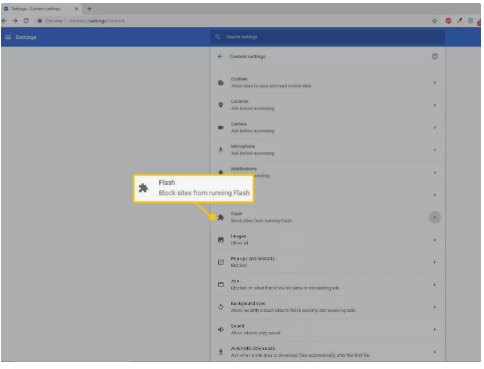
Task: Open the shield extension icon
Action: [x=470, y=21]
